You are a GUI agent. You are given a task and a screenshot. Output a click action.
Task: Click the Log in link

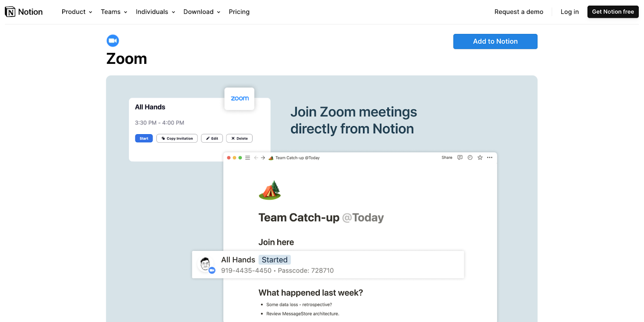coord(569,12)
